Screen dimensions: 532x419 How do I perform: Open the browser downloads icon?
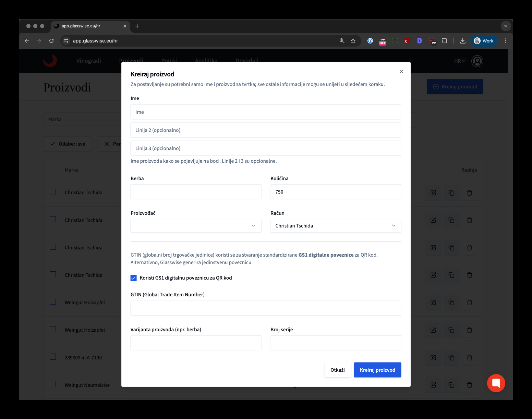tap(463, 41)
